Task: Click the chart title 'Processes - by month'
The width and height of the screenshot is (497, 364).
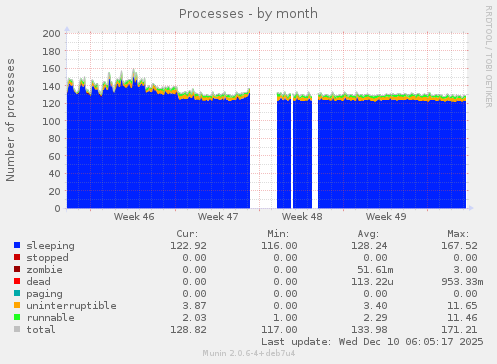Action: (248, 14)
